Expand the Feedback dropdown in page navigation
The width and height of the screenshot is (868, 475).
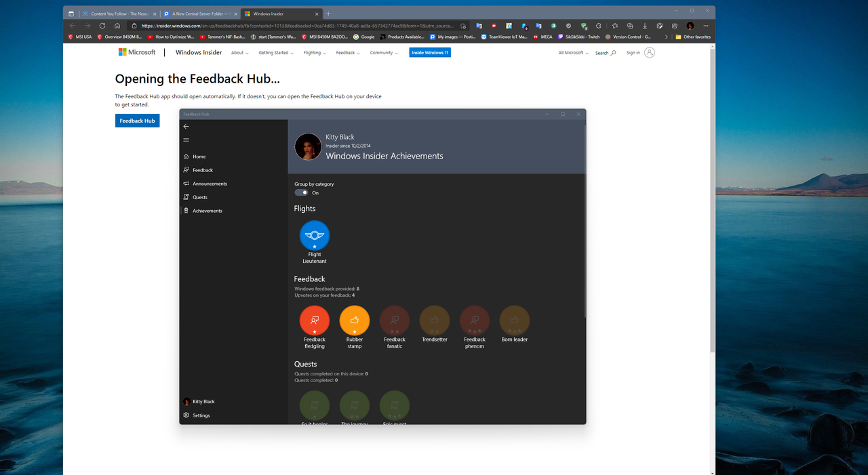pyautogui.click(x=348, y=53)
